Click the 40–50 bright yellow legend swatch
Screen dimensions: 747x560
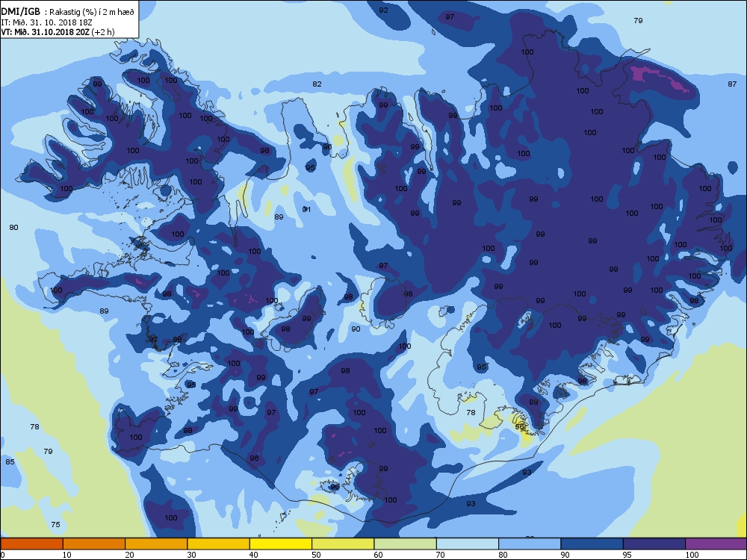[281, 544]
